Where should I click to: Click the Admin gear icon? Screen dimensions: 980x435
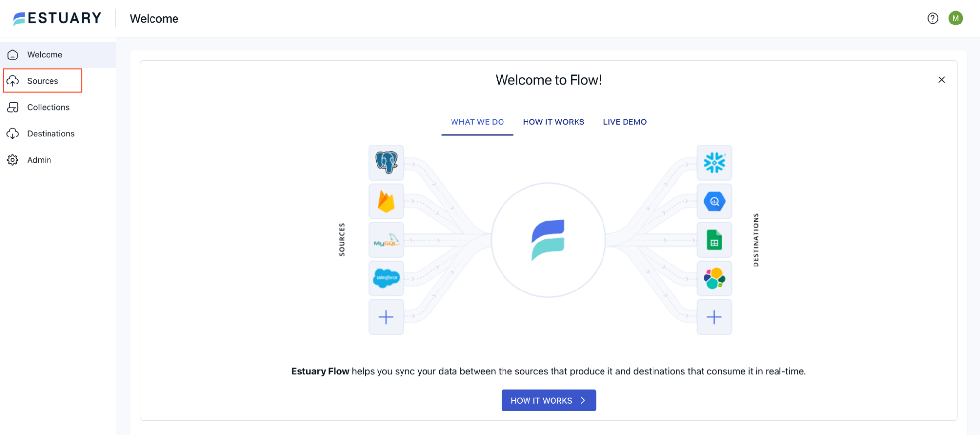pyautogui.click(x=13, y=160)
